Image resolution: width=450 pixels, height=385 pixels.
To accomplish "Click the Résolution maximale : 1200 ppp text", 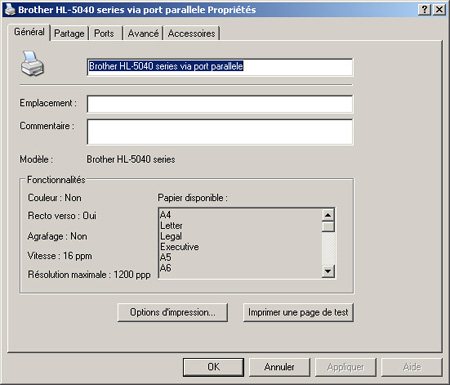I will click(89, 275).
